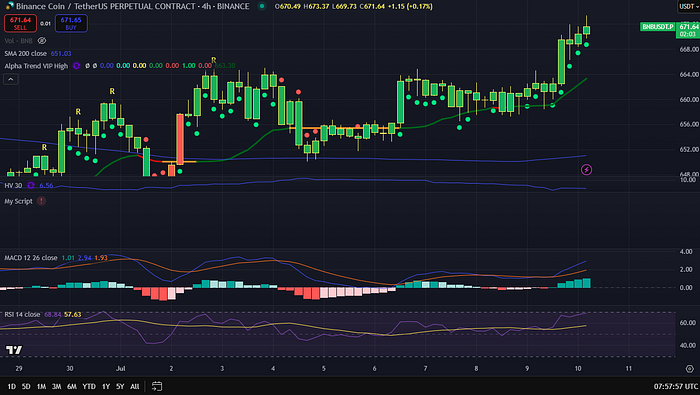Click the Jul label on time axis

(x=120, y=369)
